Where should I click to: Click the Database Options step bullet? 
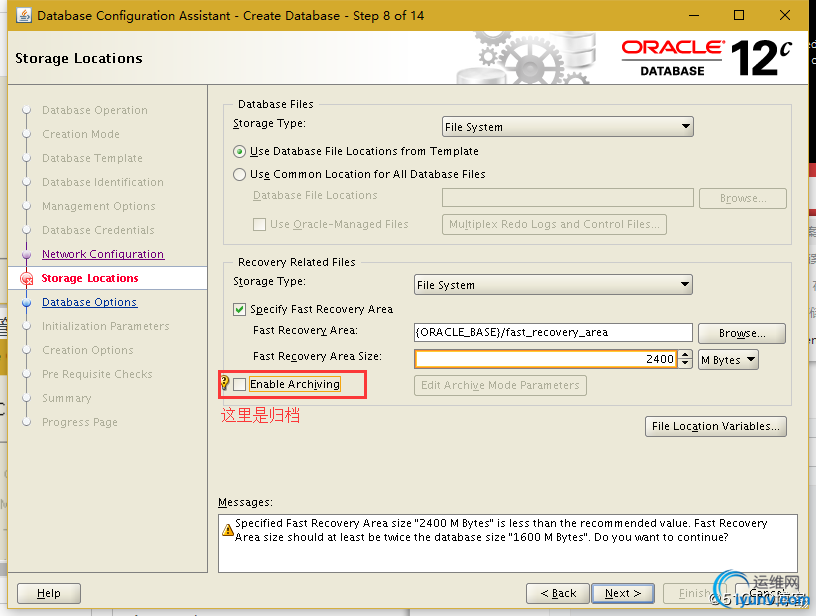click(27, 303)
